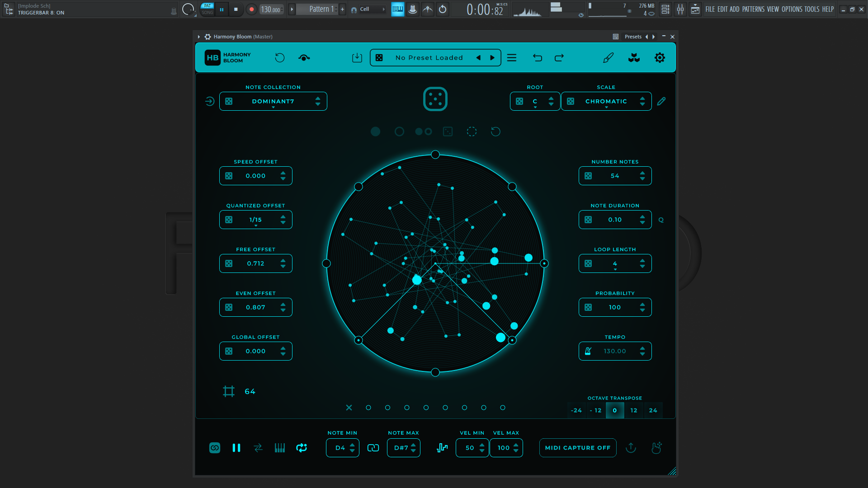Pause the plugin playback
This screenshot has height=488, width=868.
(x=236, y=448)
